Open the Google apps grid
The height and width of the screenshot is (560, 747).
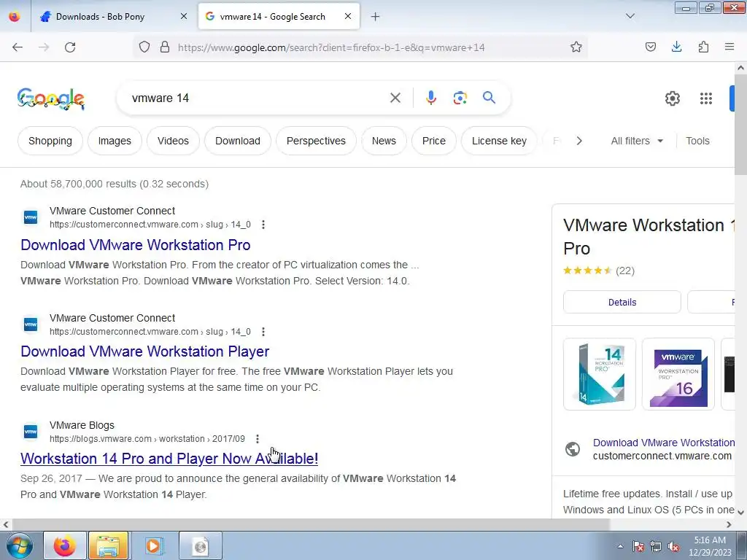(706, 98)
